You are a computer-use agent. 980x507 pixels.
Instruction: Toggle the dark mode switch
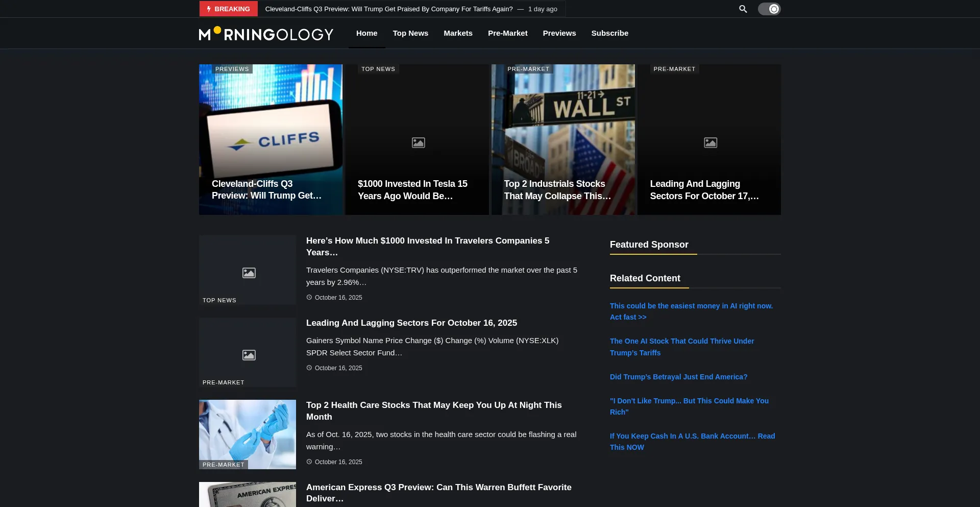click(x=769, y=9)
